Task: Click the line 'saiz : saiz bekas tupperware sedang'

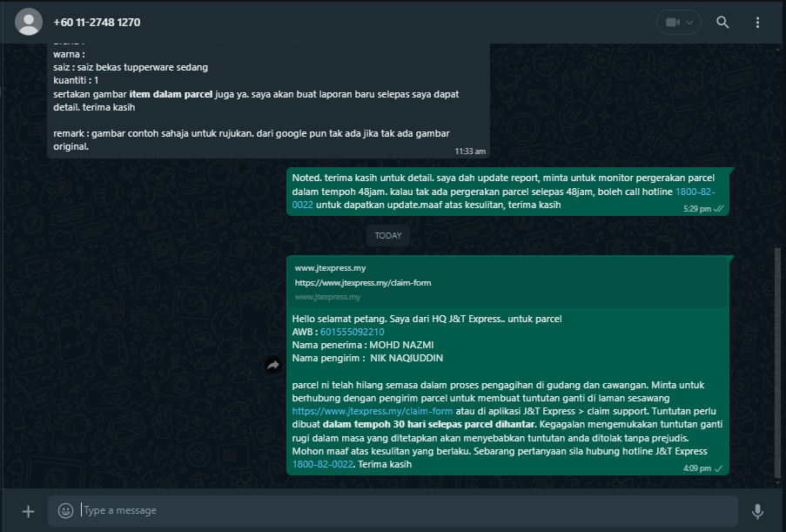Action: coord(131,67)
